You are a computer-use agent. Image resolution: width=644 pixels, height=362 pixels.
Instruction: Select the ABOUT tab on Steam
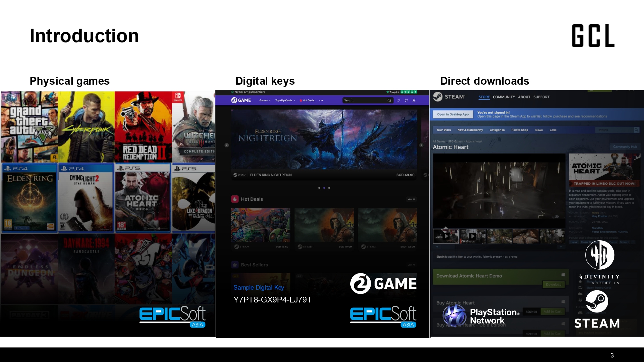coord(524,97)
